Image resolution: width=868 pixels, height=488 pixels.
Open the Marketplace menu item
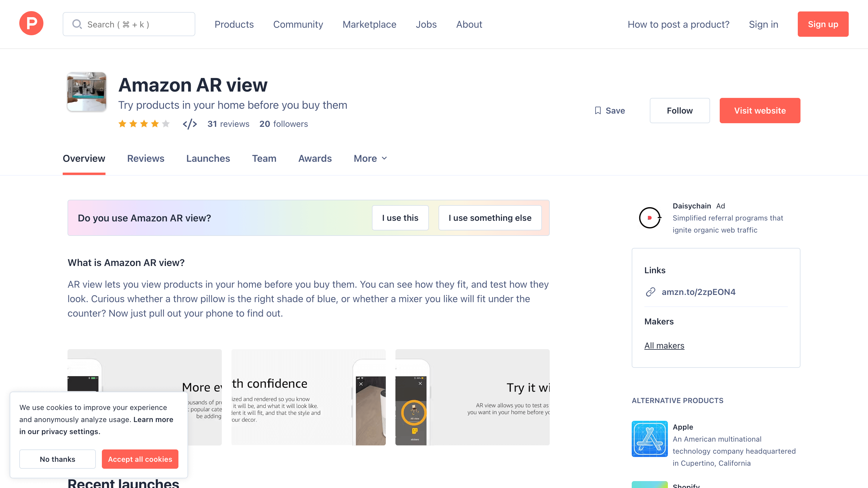pos(369,24)
